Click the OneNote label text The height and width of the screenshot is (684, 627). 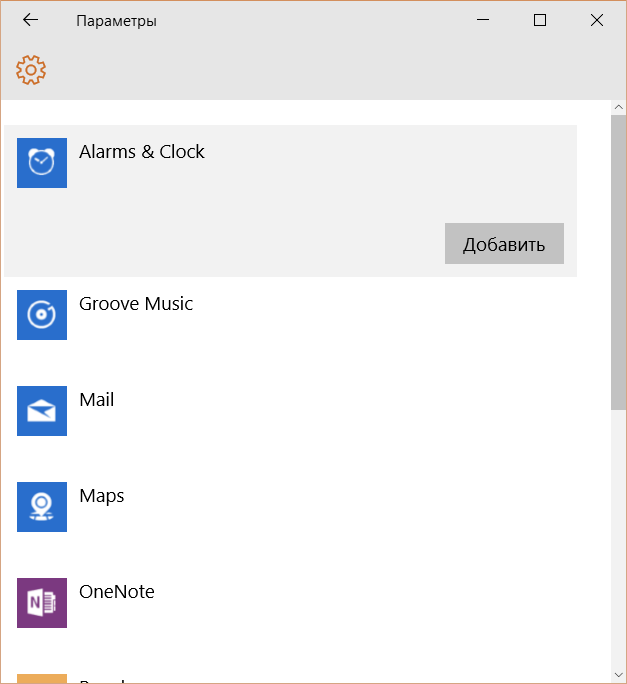click(116, 592)
